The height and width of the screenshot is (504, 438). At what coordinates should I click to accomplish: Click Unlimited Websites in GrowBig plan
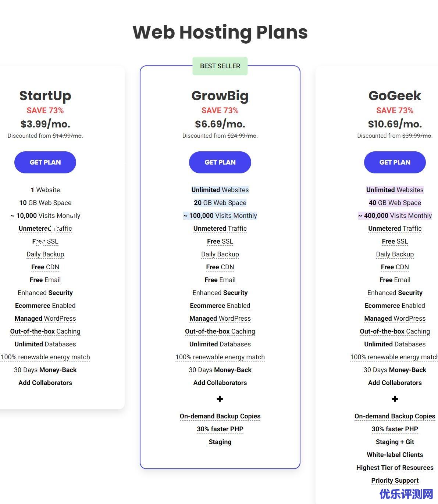coord(220,190)
